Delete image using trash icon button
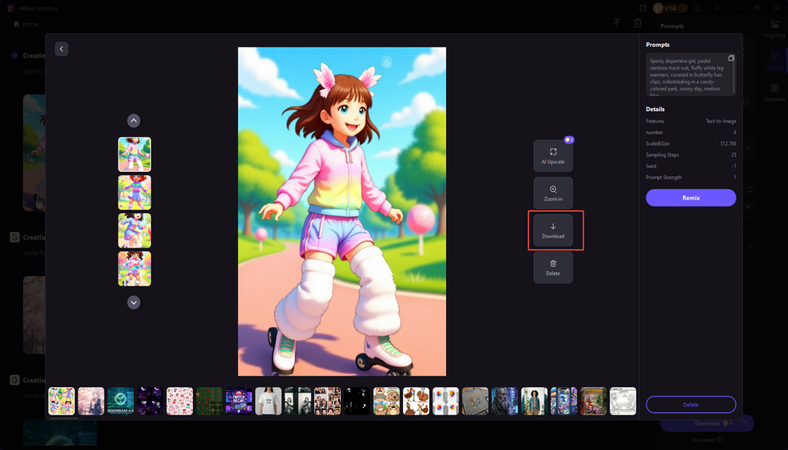 (x=553, y=268)
